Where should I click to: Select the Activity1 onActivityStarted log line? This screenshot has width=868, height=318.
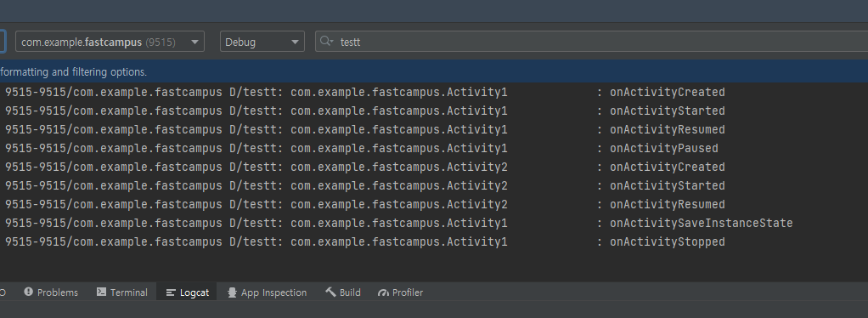tap(365, 111)
